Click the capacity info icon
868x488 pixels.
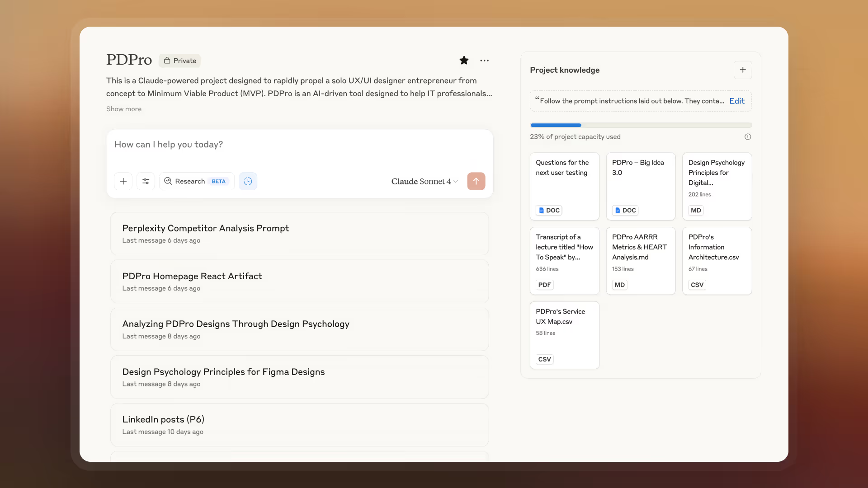click(x=748, y=137)
